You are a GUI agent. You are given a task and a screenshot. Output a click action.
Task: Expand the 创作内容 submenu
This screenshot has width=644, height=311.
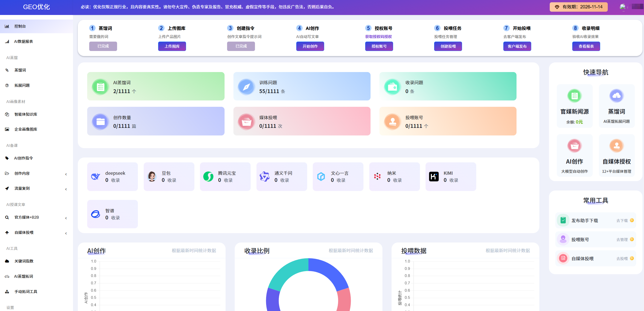click(23, 173)
